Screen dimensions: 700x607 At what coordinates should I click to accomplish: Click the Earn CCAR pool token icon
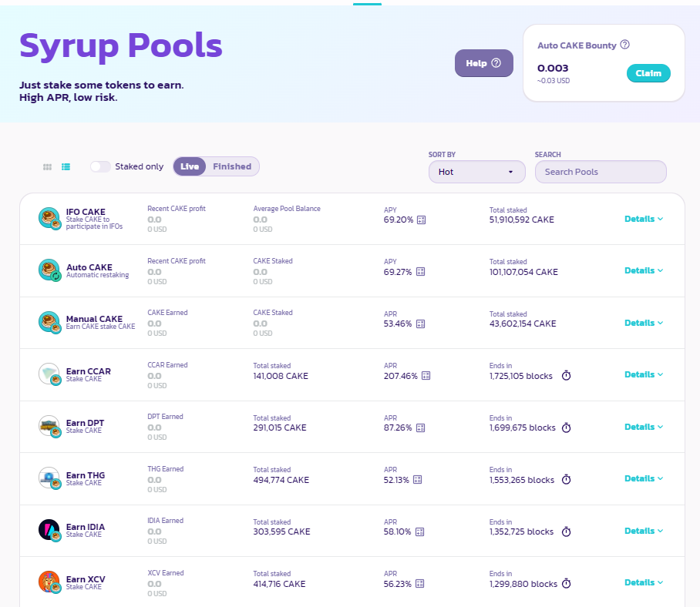pos(49,374)
